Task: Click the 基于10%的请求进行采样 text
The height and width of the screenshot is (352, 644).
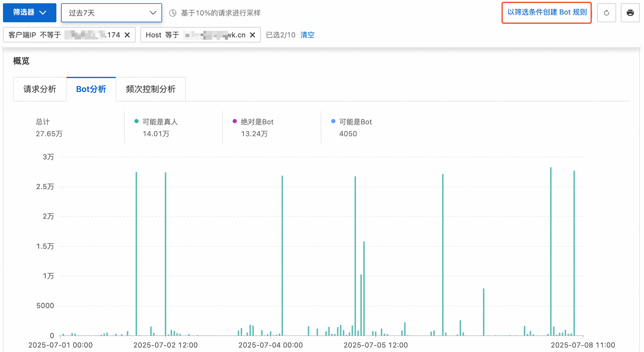Action: [221, 13]
